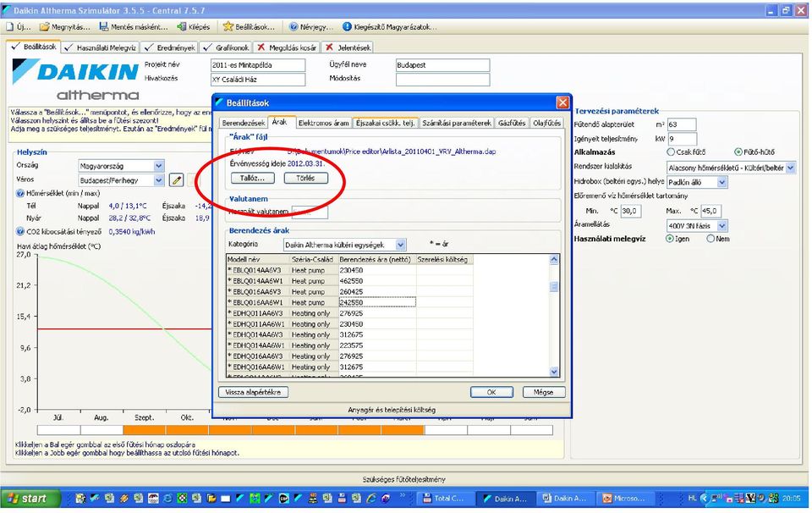The image size is (812, 513).
Task: Open the Város dropdown (Budapest/Ferihegy)
Action: point(159,180)
